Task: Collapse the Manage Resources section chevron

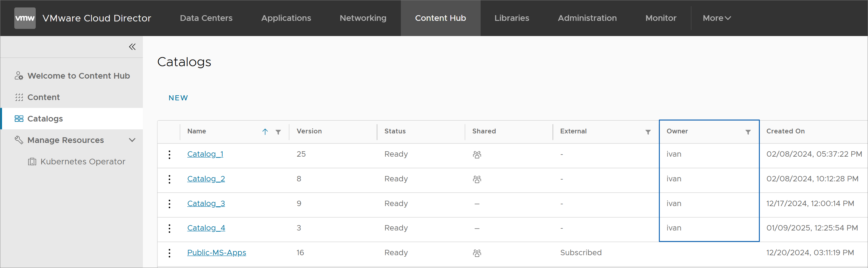Action: coord(132,140)
